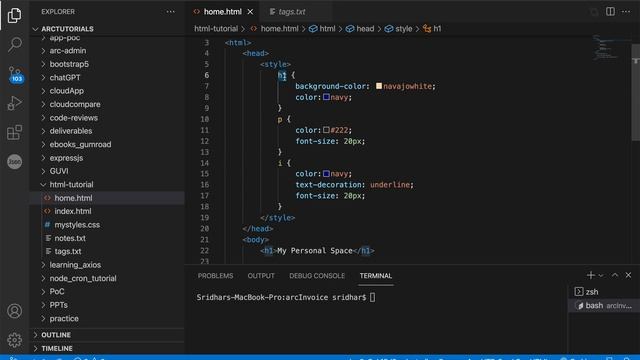Open the navajowhite color swatch picker
Screen dimensions: 640x360
pyautogui.click(x=379, y=86)
